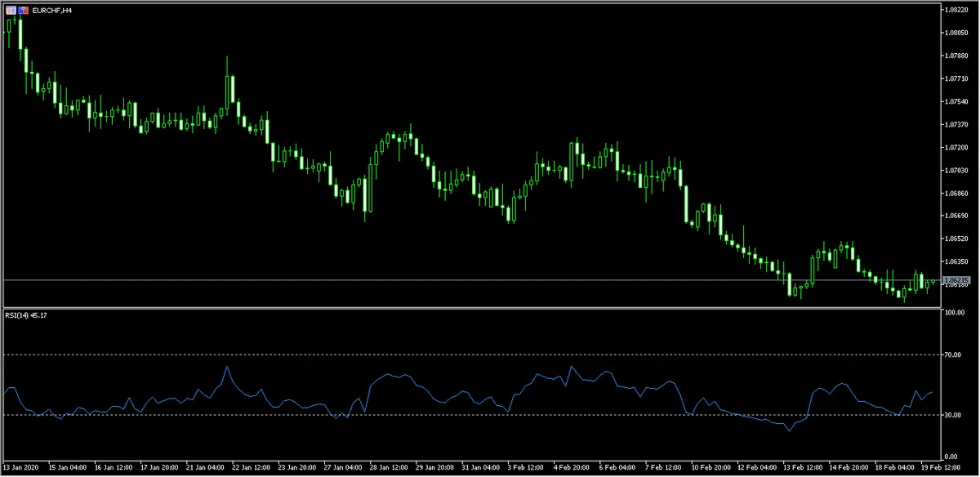Click the 22 Jan 12:00 time label

coord(253,469)
